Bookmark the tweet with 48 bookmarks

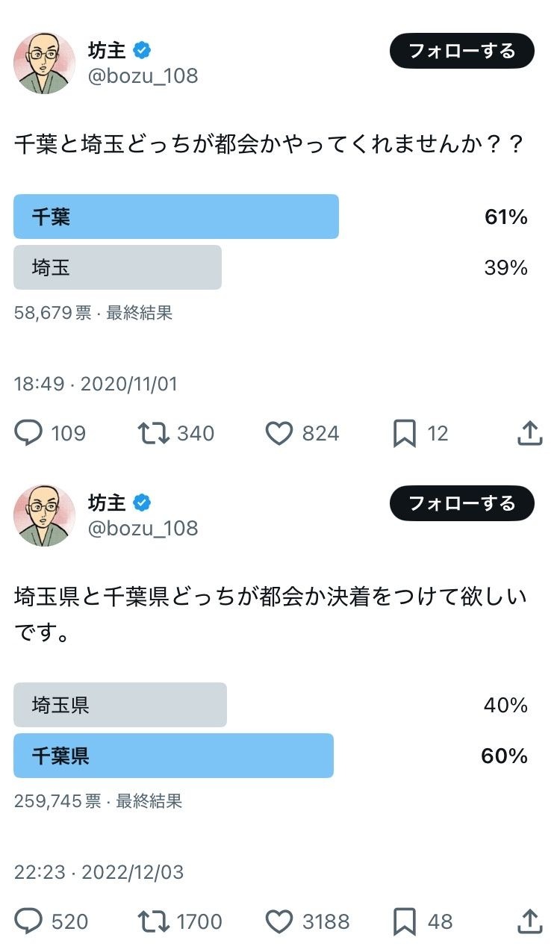[x=405, y=921]
